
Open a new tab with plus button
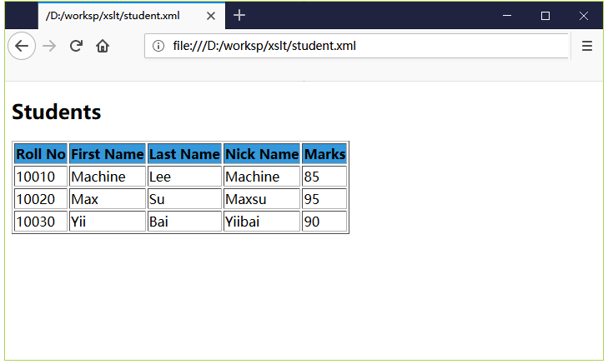tap(239, 16)
